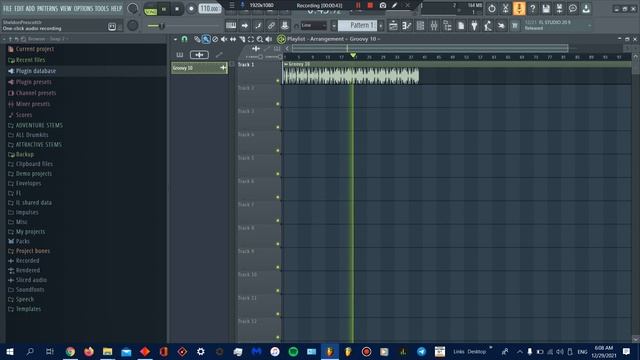
Task: Toggle typing keyboard to piano icon
Action: (231, 26)
